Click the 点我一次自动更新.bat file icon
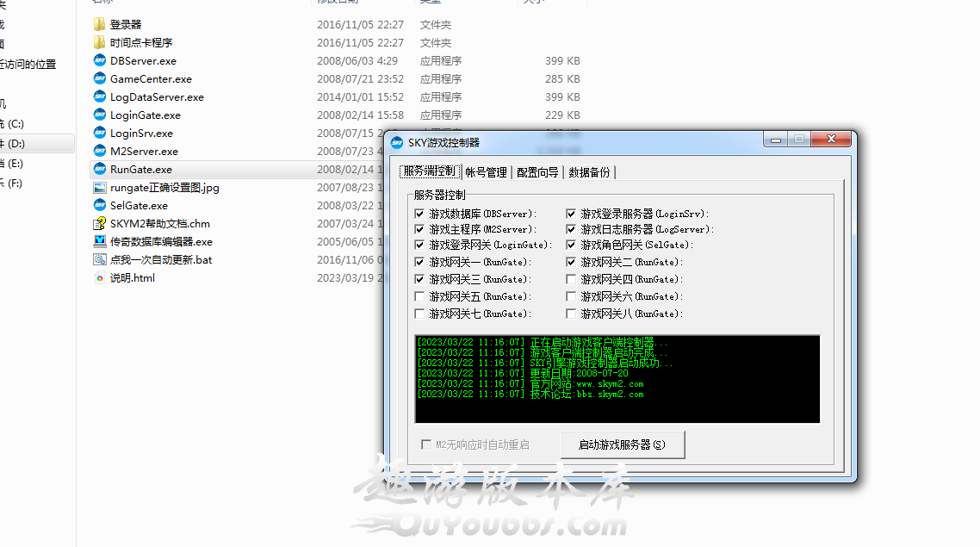Screen dimensions: 980x547 click(x=99, y=259)
